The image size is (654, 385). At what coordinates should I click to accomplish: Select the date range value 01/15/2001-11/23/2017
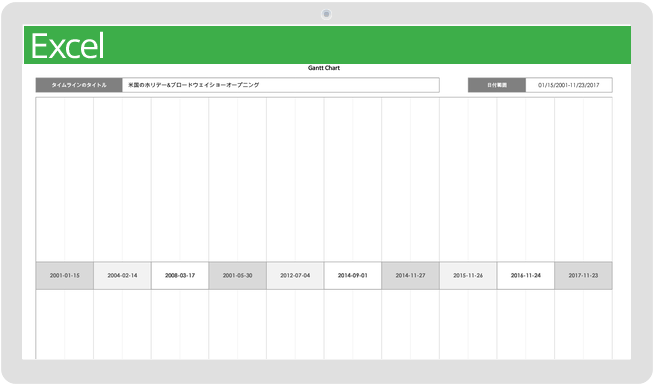tap(569, 85)
